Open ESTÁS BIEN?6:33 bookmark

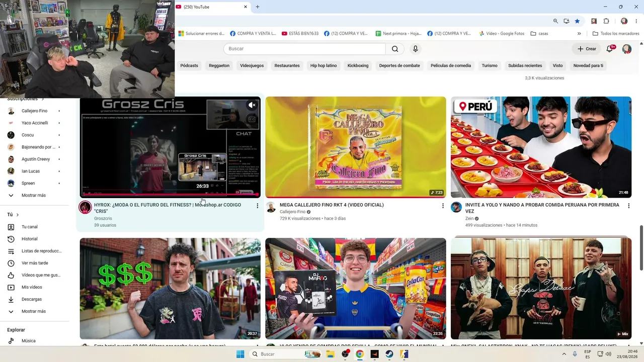click(300, 34)
